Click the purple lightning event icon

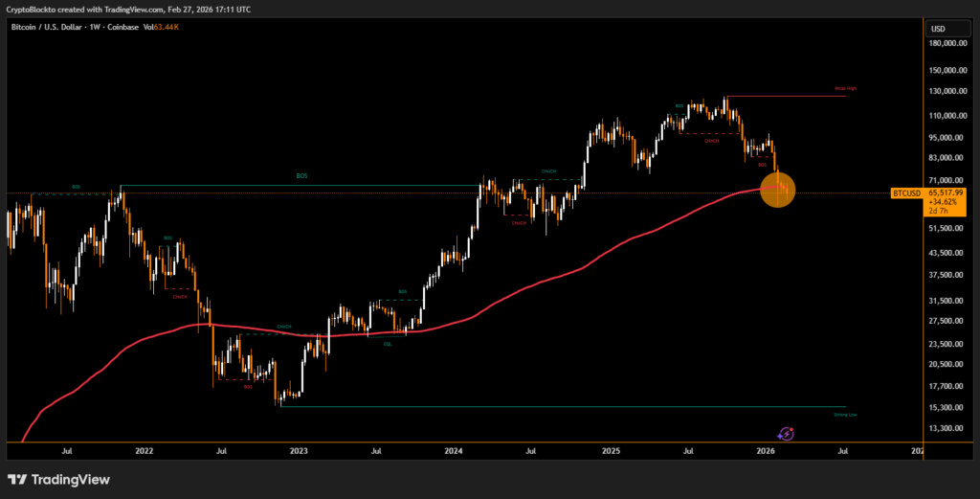tap(786, 434)
